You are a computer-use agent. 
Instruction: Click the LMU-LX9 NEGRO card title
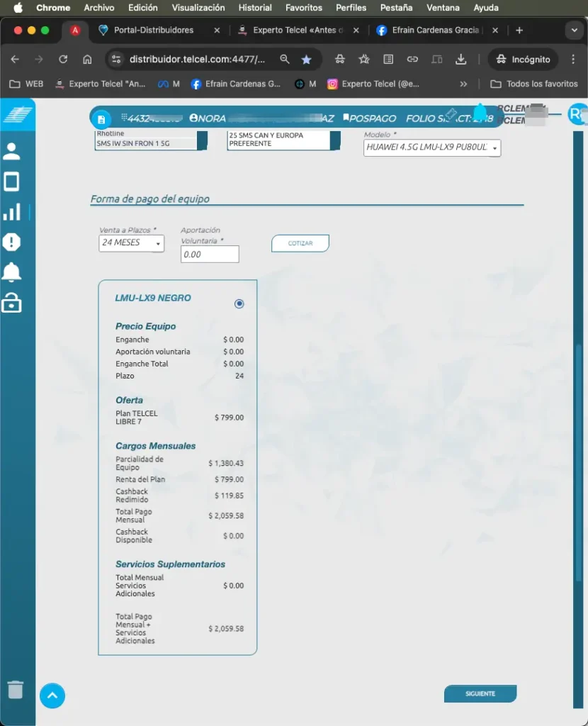pos(152,298)
